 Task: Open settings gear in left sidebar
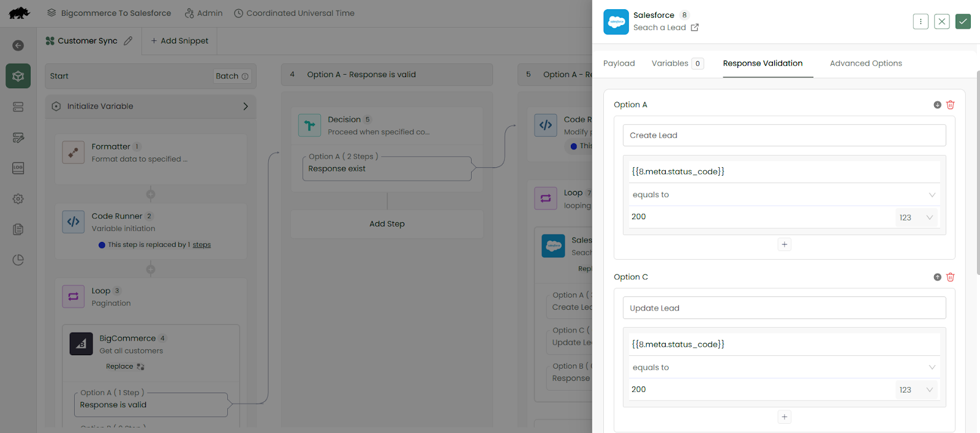[18, 199]
